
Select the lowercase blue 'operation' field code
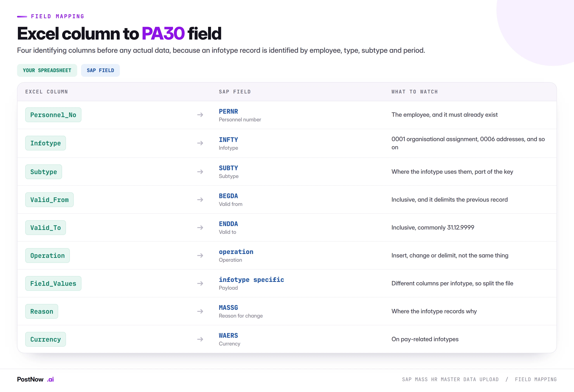236,252
